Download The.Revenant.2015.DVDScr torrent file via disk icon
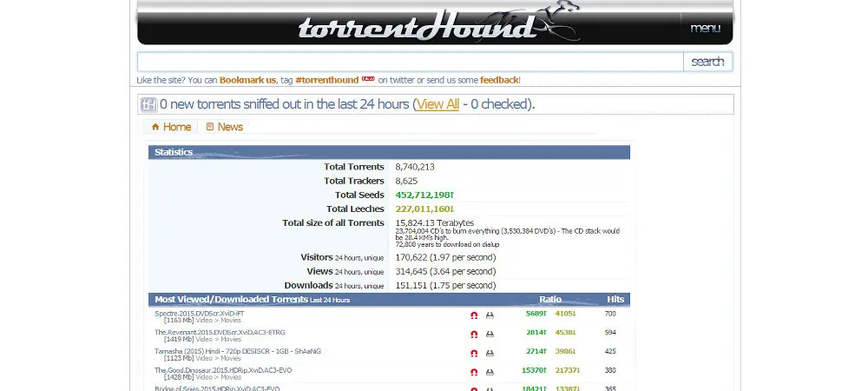Viewport: 868px width, 391px height. click(490, 334)
